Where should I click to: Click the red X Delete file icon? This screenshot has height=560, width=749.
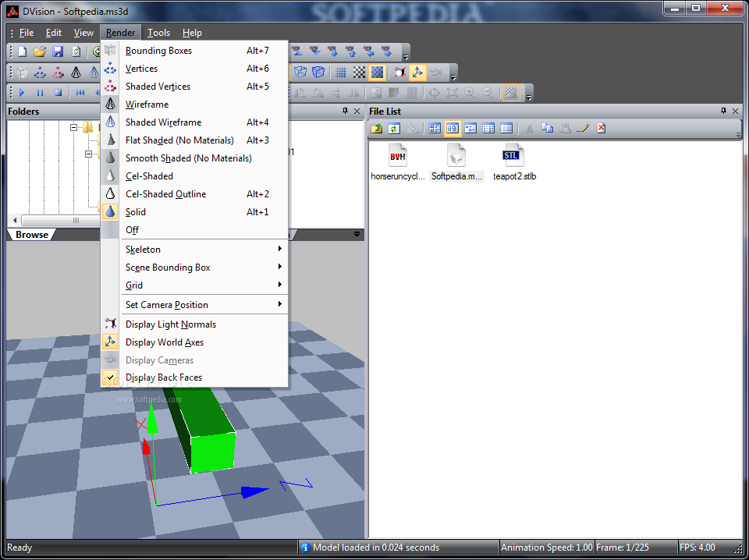click(601, 129)
